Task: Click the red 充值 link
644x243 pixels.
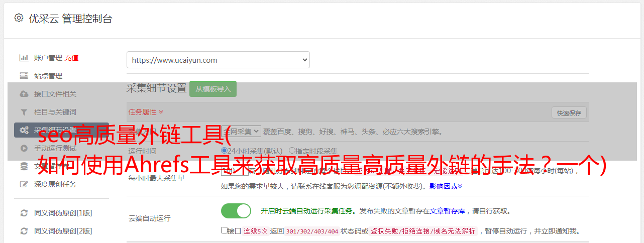Action: tap(71, 58)
